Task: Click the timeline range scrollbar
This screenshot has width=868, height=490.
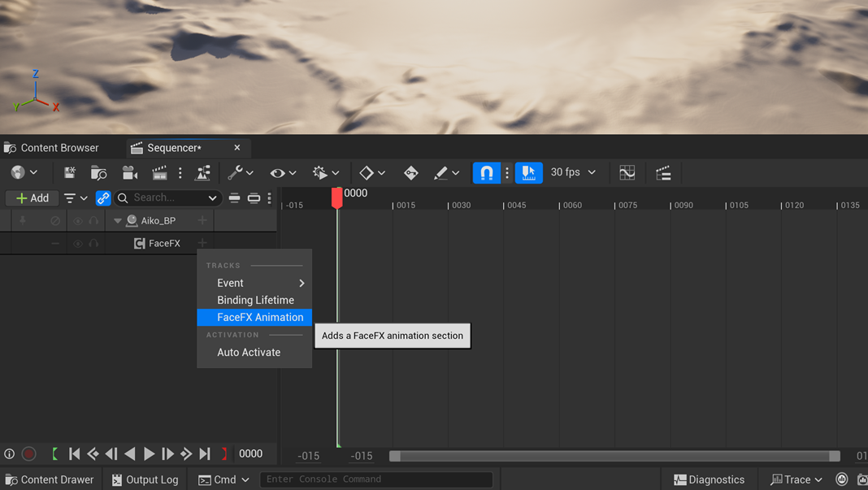Action: pyautogui.click(x=614, y=456)
